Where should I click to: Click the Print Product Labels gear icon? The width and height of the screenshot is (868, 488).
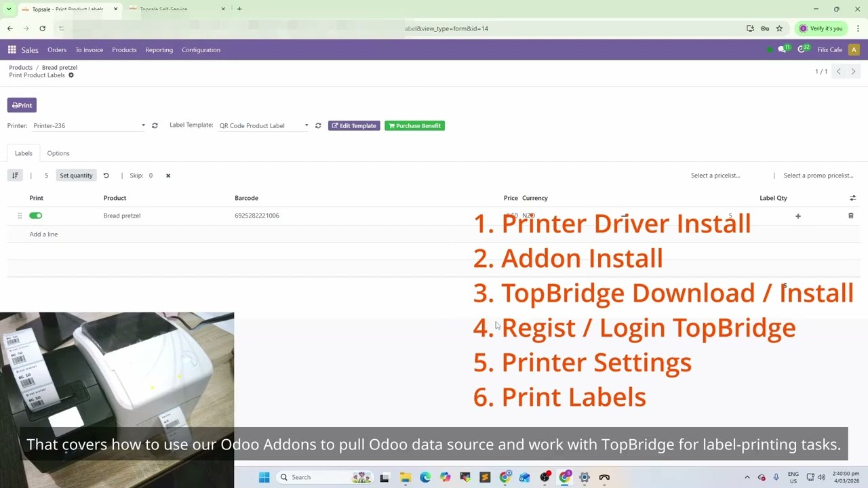pyautogui.click(x=71, y=75)
